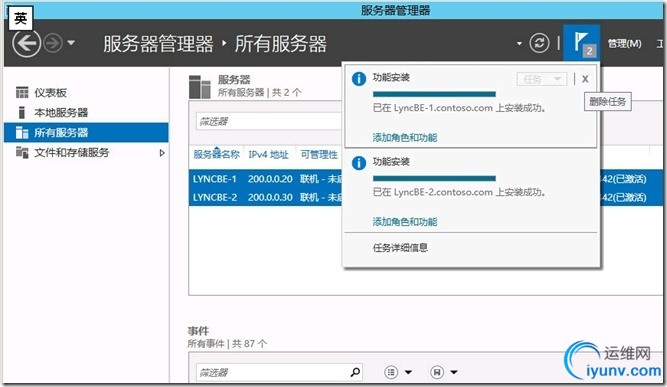The image size is (667, 387).
Task: Select the LYNCBE-2 server row
Action: click(265, 197)
